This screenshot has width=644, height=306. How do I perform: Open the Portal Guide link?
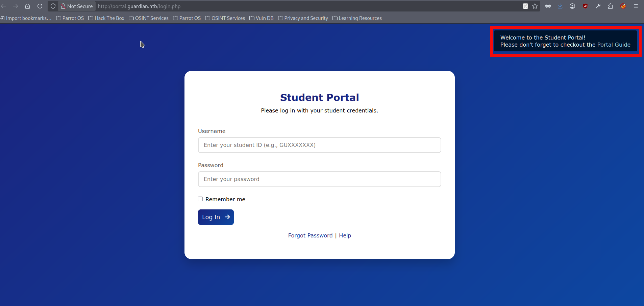[x=614, y=45]
